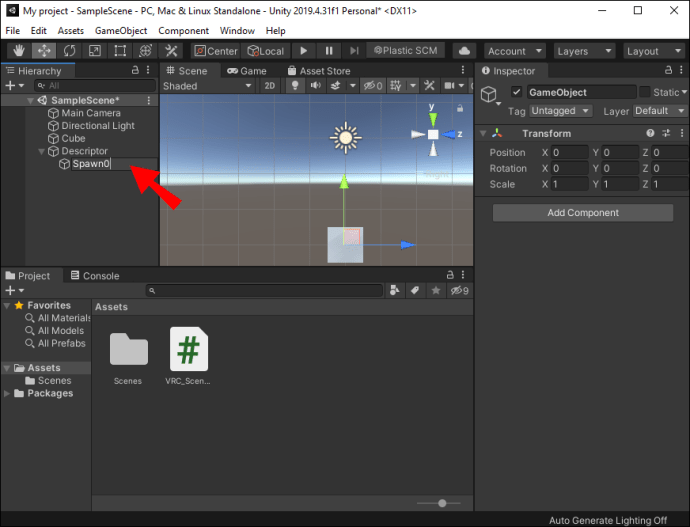Click the save search star icon
The height and width of the screenshot is (527, 690).
pos(436,290)
